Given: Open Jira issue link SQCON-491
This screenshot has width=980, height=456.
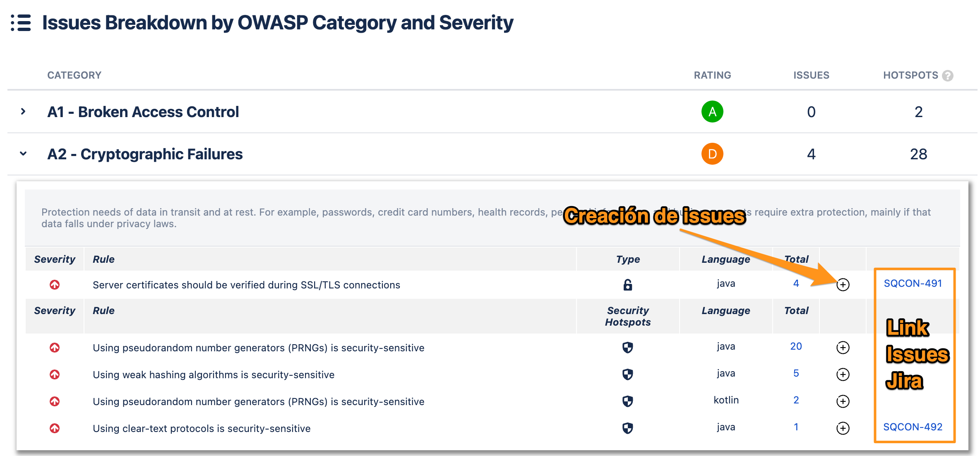Looking at the screenshot, I should [x=913, y=283].
